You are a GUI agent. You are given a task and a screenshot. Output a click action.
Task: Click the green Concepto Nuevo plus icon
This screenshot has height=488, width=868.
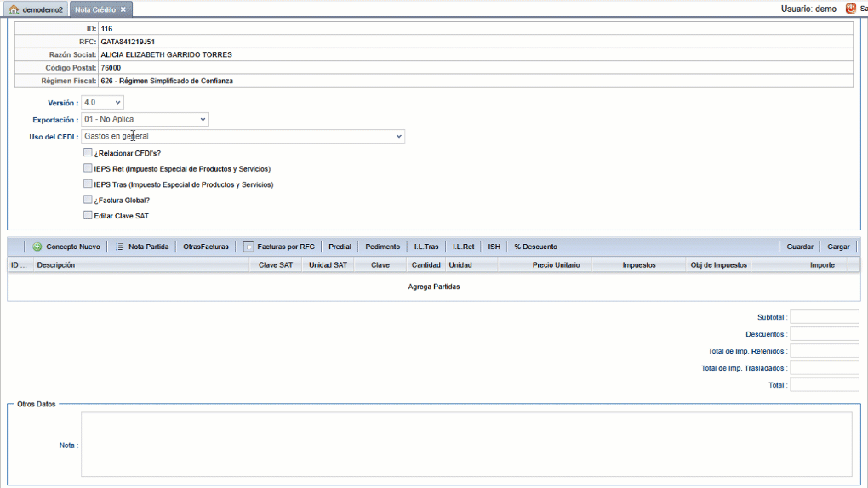[37, 247]
